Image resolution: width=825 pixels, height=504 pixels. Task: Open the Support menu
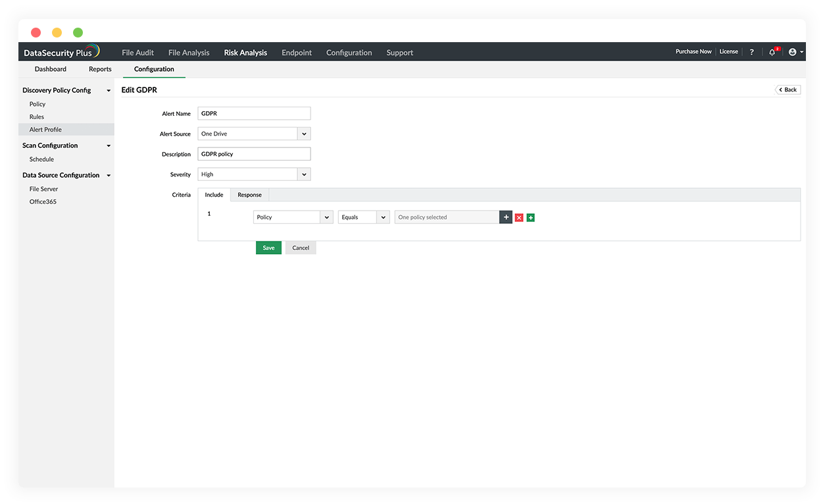(400, 53)
